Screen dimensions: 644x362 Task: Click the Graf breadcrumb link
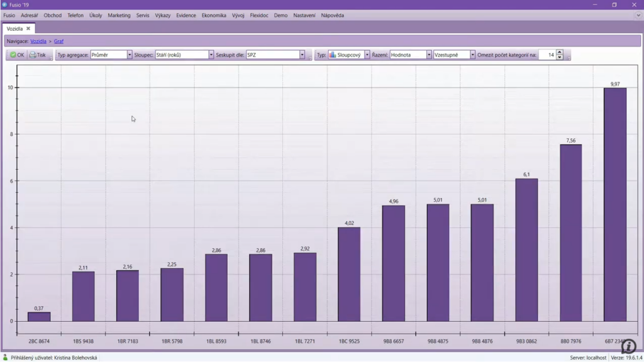pos(58,41)
